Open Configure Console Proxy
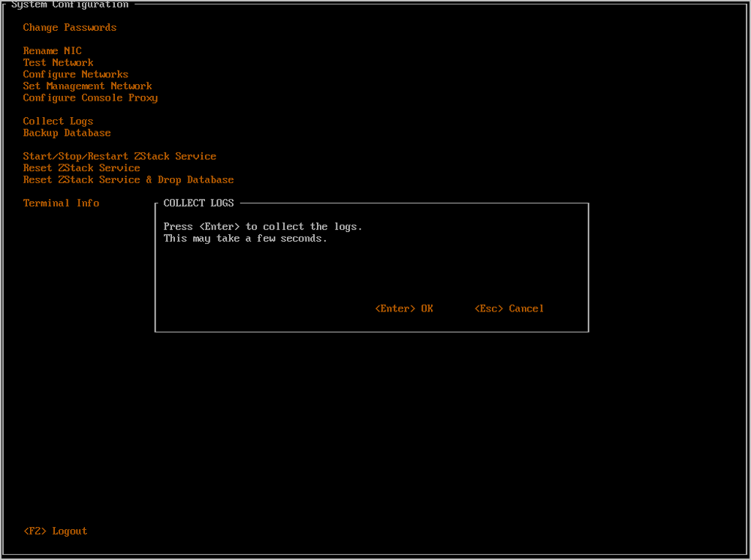The height and width of the screenshot is (560, 751). (x=90, y=98)
